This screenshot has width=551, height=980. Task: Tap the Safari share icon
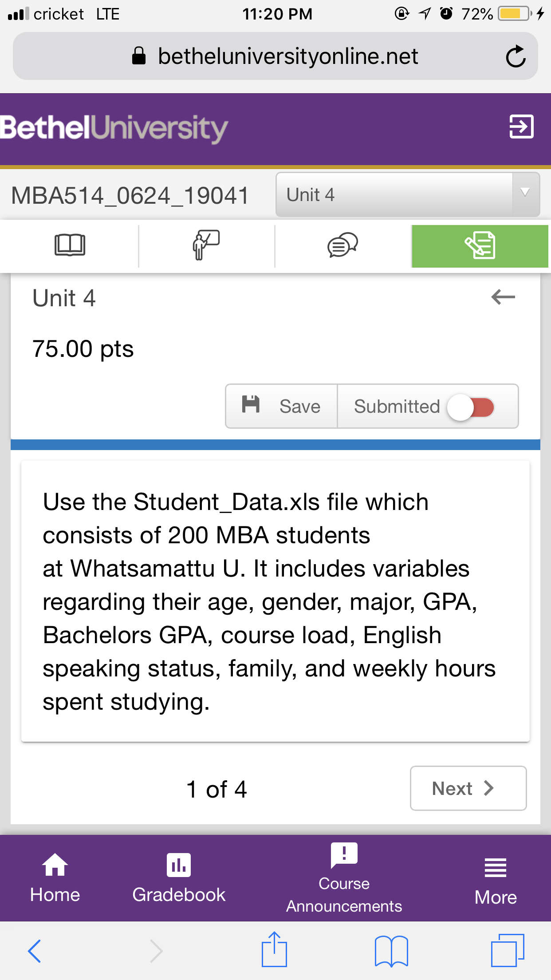274,950
